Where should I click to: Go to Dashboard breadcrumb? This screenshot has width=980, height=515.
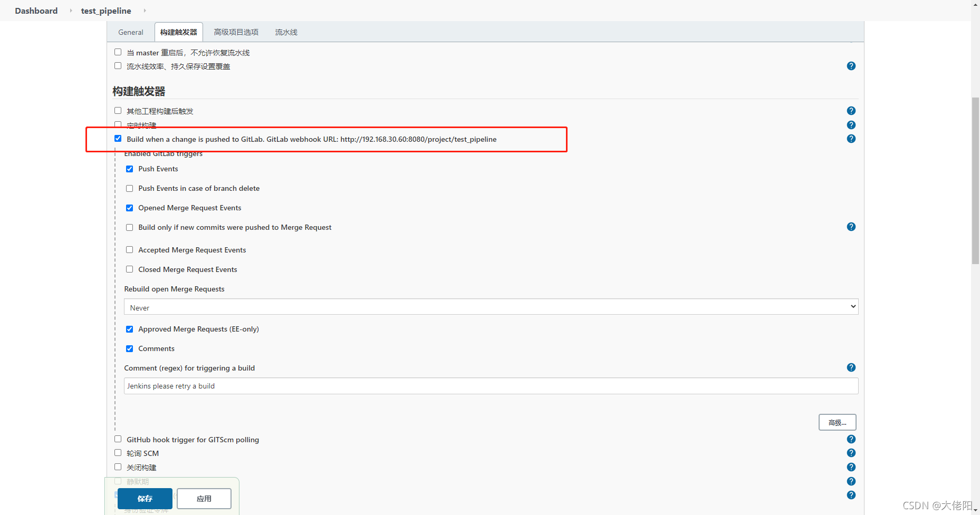tap(36, 11)
